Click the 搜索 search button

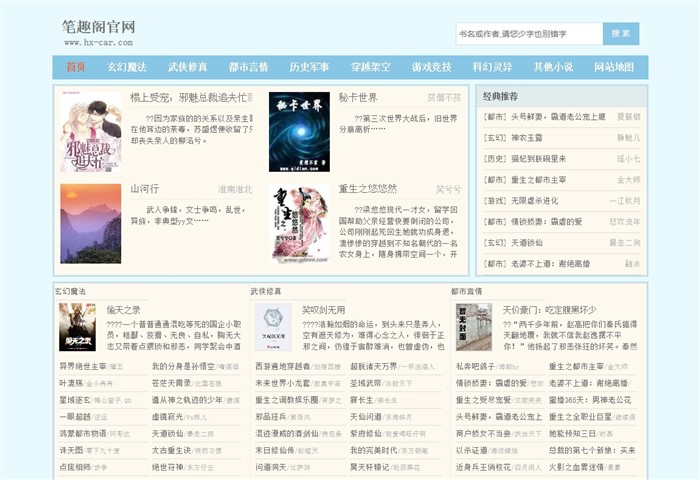[x=621, y=33]
